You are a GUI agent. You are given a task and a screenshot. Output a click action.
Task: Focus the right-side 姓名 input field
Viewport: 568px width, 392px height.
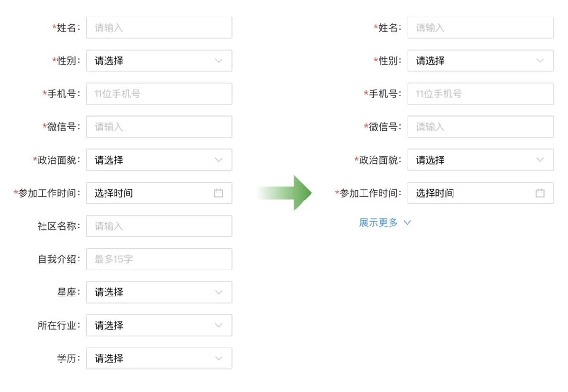pos(480,27)
